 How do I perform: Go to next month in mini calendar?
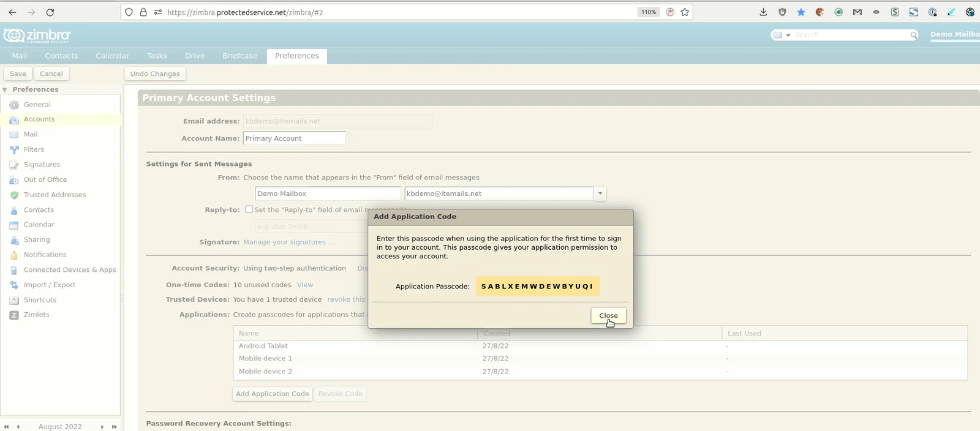[x=102, y=427]
